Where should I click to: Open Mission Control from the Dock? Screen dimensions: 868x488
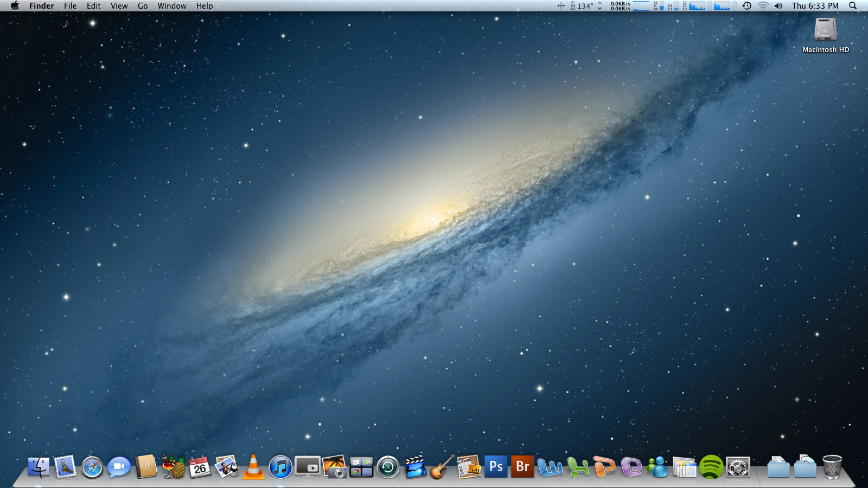pos(361,467)
